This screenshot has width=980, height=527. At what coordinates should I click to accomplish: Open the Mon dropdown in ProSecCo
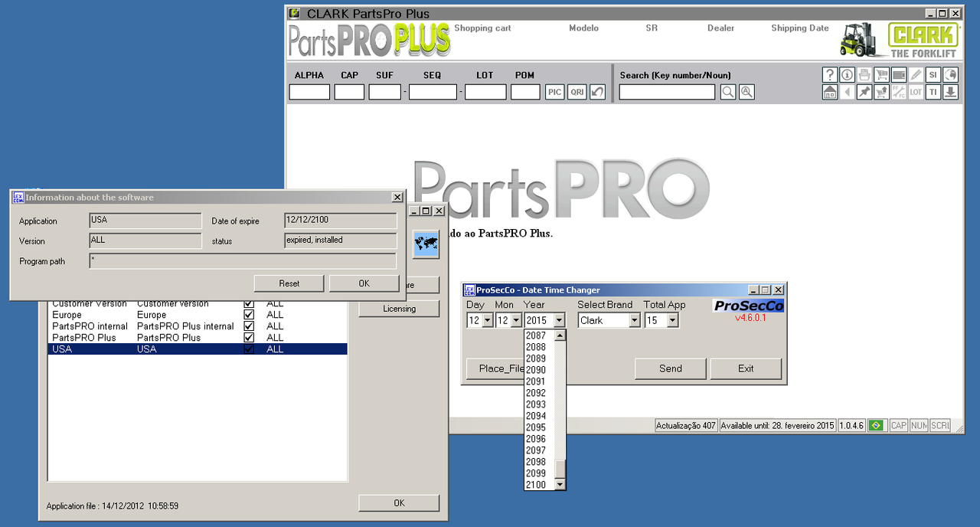tap(515, 321)
